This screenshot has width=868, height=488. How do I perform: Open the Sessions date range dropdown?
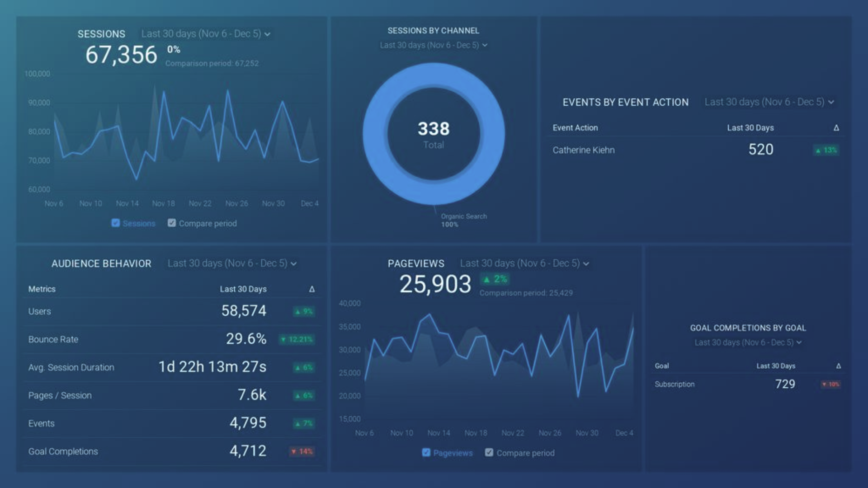pyautogui.click(x=206, y=34)
